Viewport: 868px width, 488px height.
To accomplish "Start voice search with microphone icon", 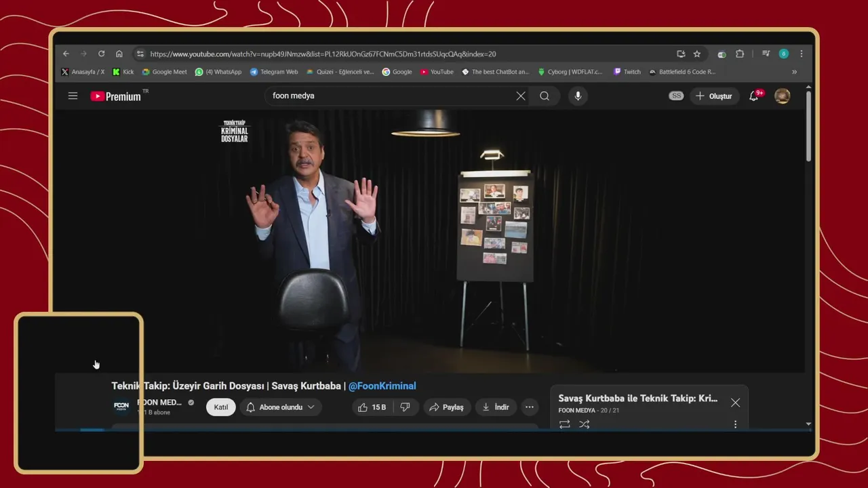I will pyautogui.click(x=578, y=96).
